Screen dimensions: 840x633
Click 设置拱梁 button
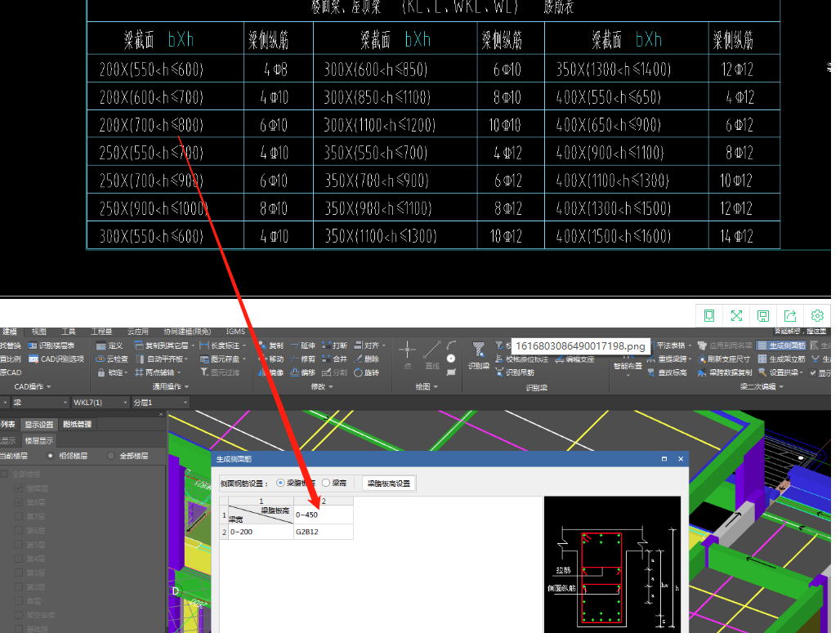tap(780, 372)
